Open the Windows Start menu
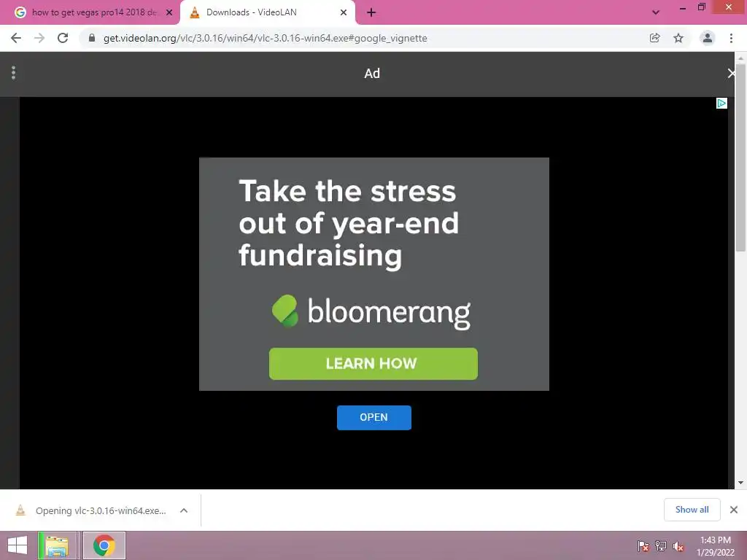This screenshot has width=747, height=560. point(18,545)
